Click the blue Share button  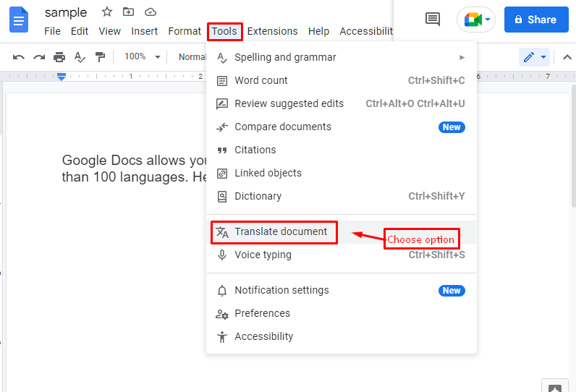click(536, 20)
